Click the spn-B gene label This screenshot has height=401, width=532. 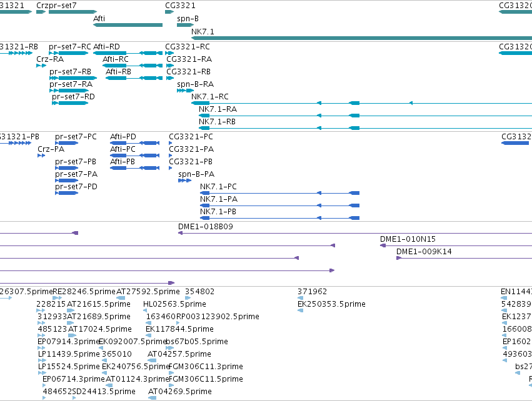[x=188, y=19]
